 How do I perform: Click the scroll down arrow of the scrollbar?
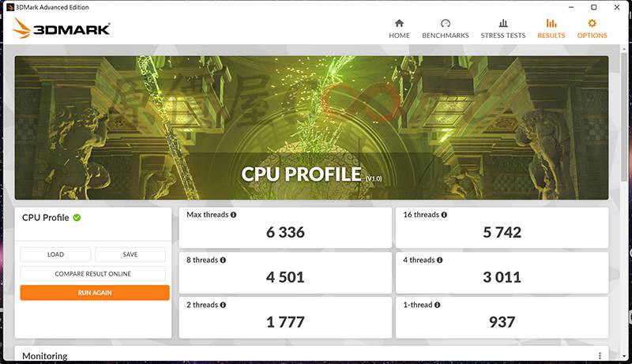click(624, 356)
